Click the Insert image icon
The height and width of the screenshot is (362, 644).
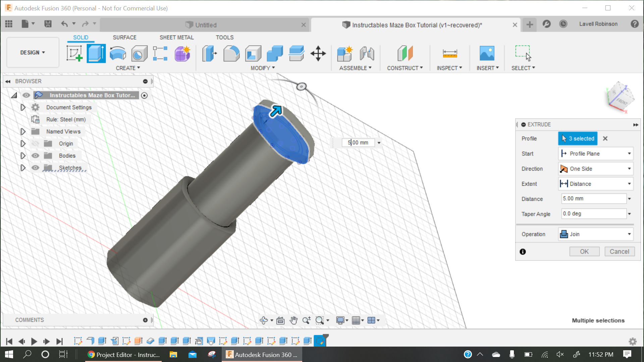coord(487,54)
